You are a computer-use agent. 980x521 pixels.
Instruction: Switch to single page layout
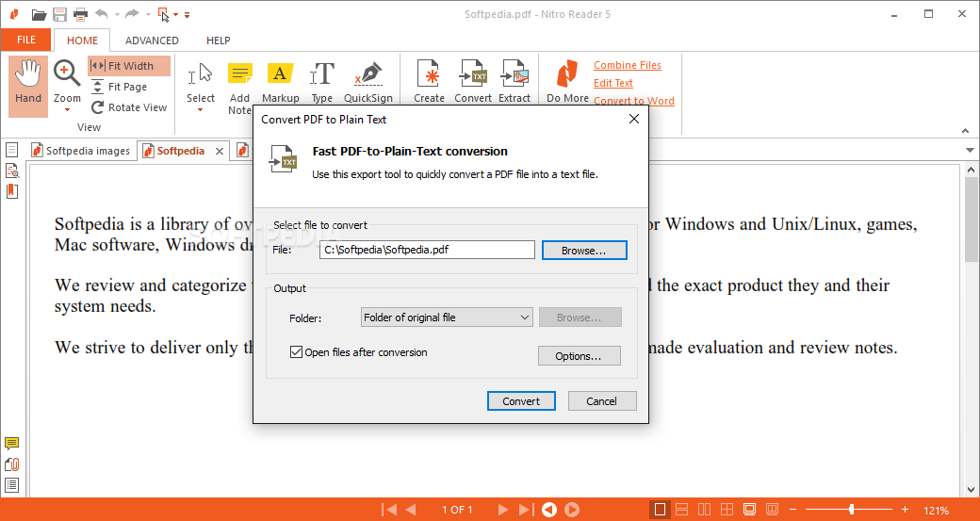[660, 510]
